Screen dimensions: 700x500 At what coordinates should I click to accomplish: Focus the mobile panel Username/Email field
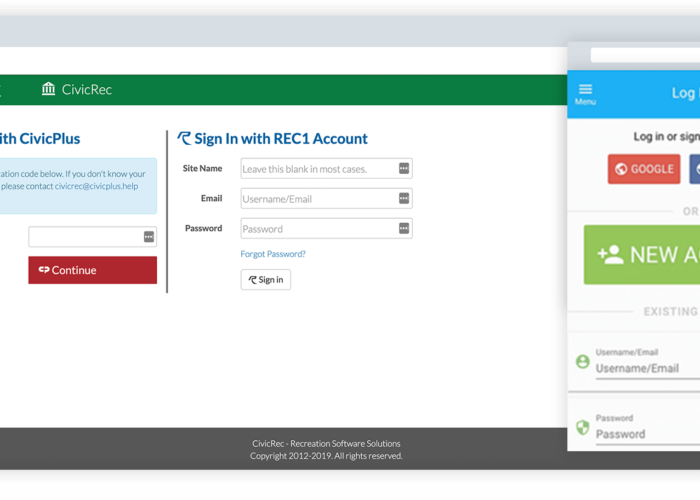point(648,368)
